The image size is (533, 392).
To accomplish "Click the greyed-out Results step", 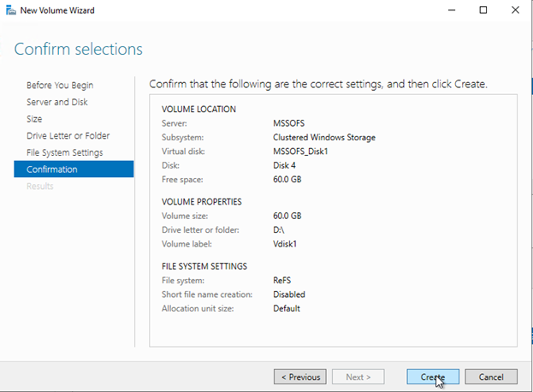I will pos(39,186).
